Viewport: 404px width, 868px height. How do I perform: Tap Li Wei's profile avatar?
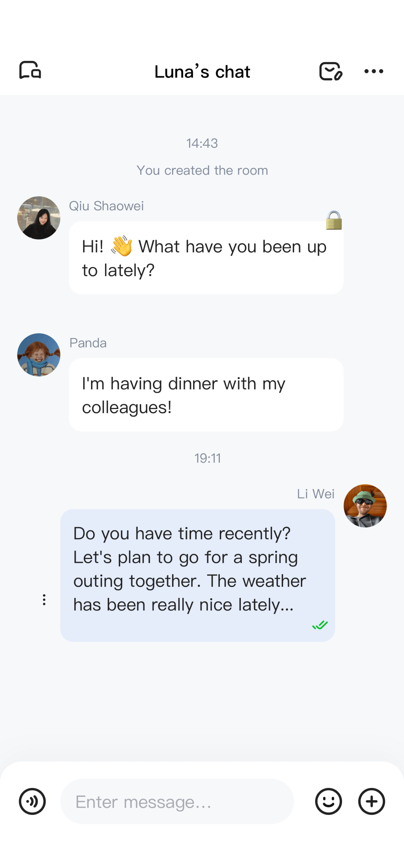365,506
